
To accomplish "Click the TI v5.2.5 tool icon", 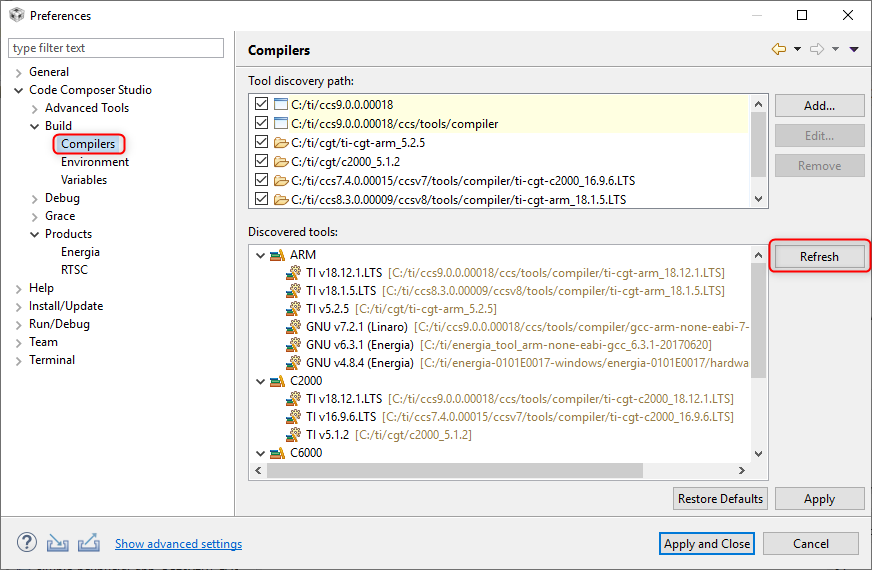I will 294,308.
